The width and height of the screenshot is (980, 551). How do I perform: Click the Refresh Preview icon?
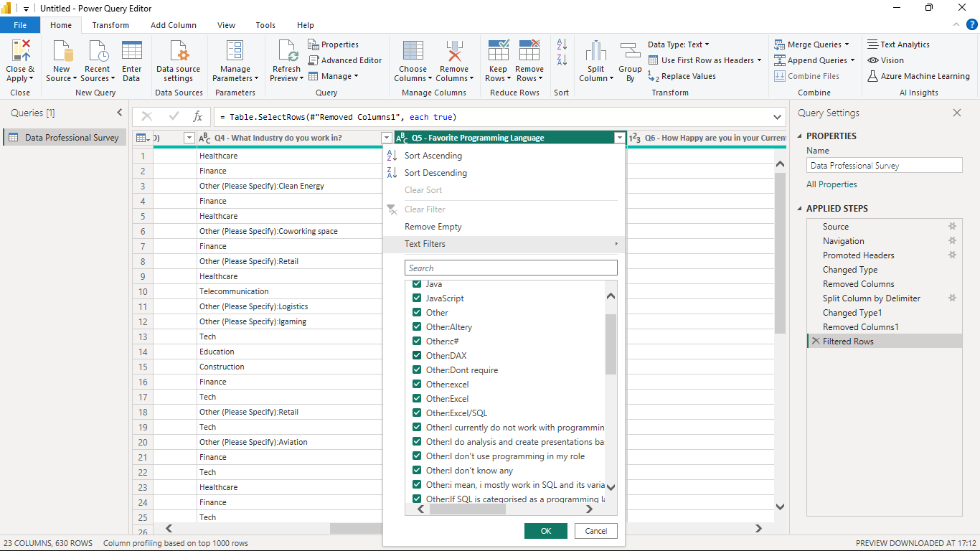(x=286, y=52)
